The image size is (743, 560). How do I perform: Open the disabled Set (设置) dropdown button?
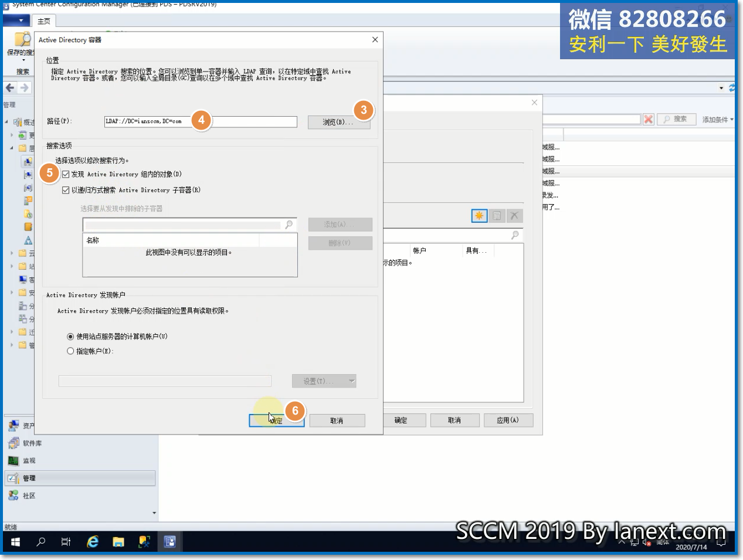pyautogui.click(x=324, y=381)
